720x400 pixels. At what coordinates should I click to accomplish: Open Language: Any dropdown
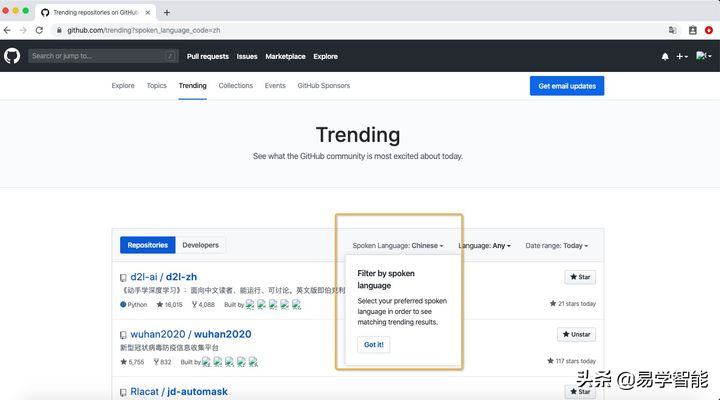click(x=484, y=246)
